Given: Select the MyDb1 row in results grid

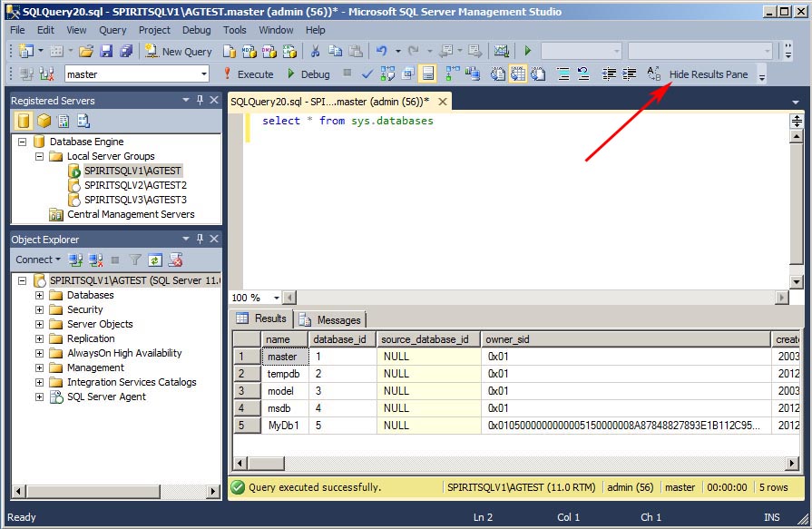Looking at the screenshot, I should (282, 425).
